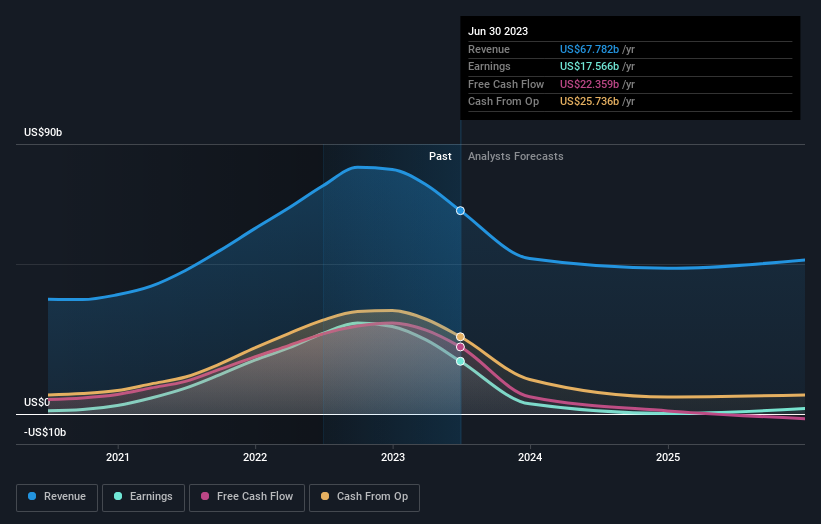Click the Free Cash Flow label in tooltip
This screenshot has height=524, width=821.
point(506,84)
